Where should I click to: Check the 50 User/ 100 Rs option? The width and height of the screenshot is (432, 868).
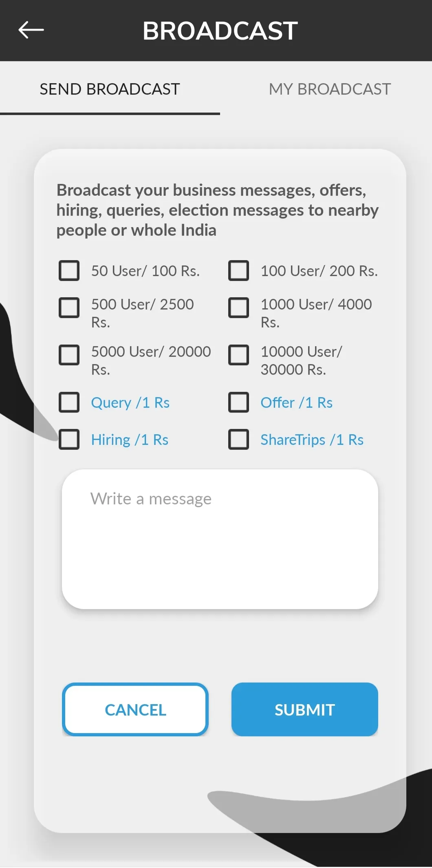(69, 270)
